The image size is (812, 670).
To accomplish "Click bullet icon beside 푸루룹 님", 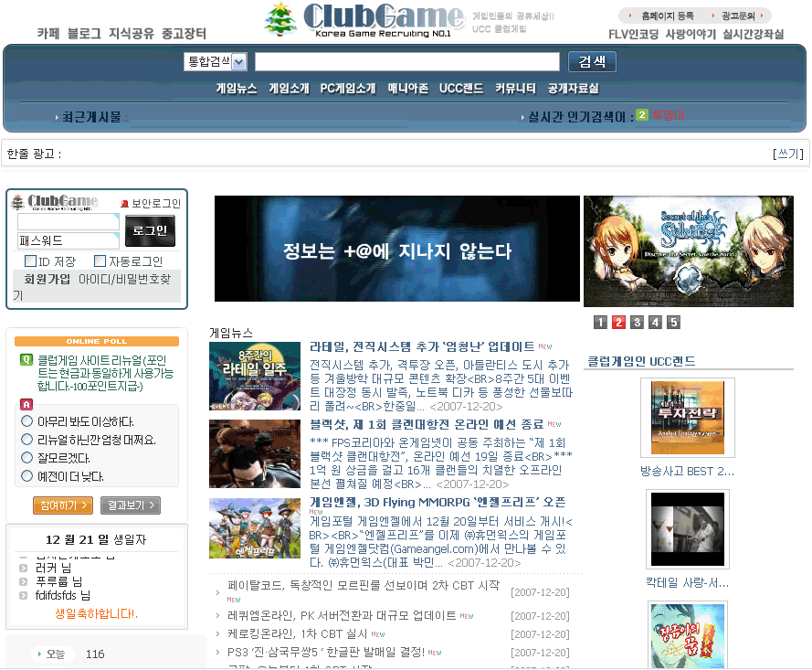I will click(x=24, y=582).
